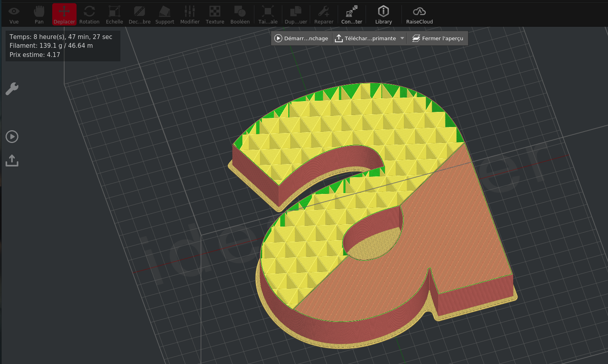Click the Dup...uer duplicate tool
Image resolution: width=608 pixels, height=364 pixels.
[x=296, y=15]
